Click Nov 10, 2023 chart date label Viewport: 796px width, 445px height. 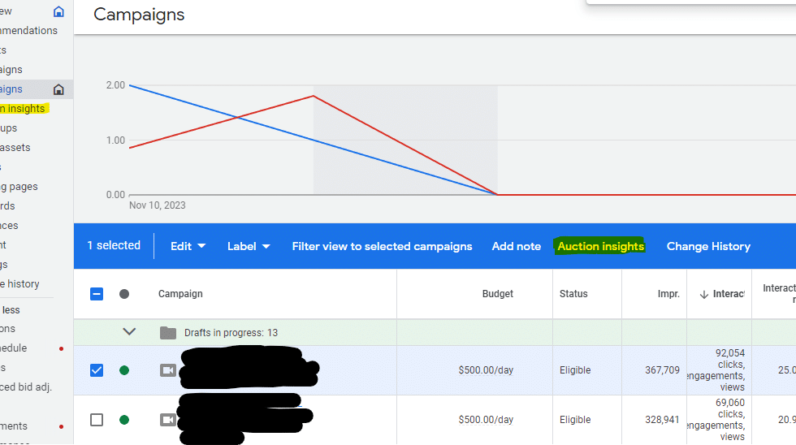(x=157, y=206)
